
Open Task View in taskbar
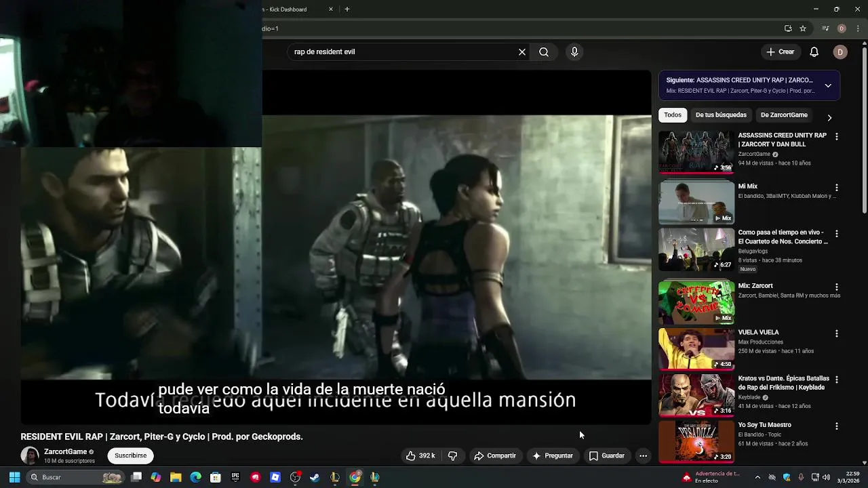(x=136, y=477)
